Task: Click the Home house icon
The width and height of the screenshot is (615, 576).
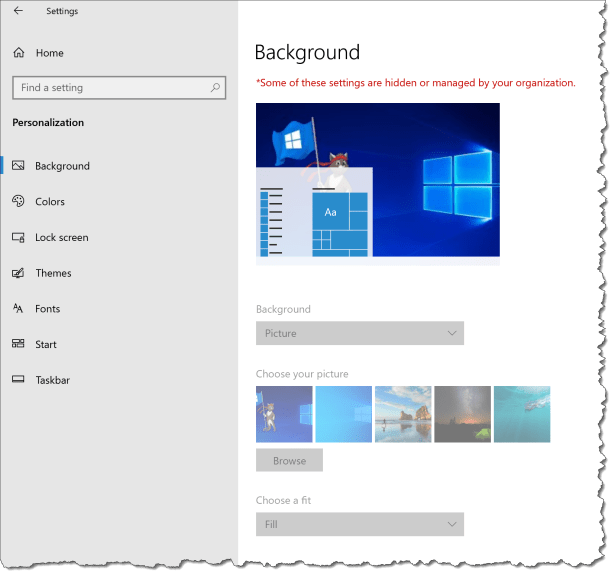Action: coord(19,53)
